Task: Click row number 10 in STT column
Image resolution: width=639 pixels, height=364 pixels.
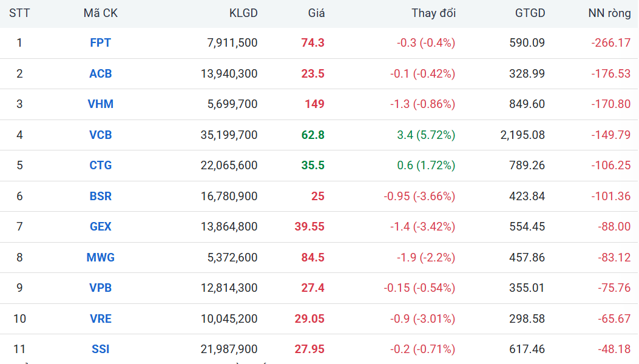Action: [x=19, y=318]
